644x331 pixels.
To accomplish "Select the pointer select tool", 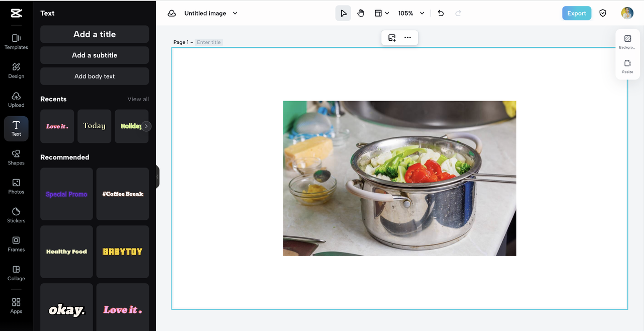I will pos(343,13).
